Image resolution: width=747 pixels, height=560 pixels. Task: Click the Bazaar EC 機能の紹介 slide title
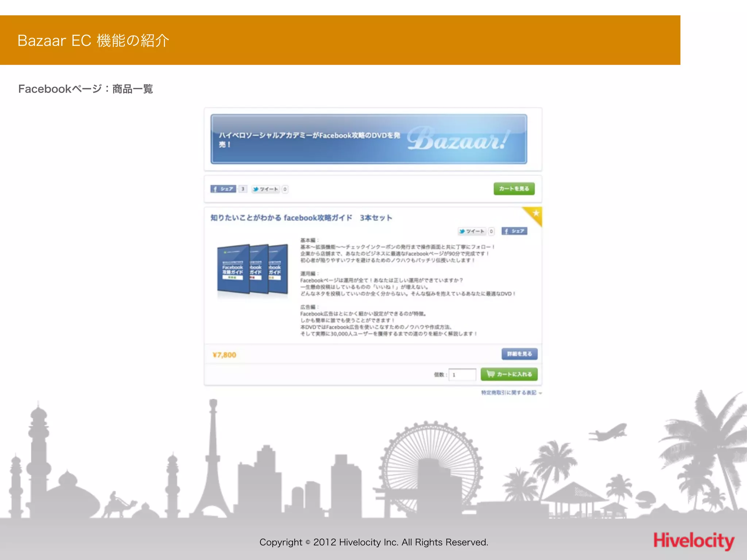(93, 40)
